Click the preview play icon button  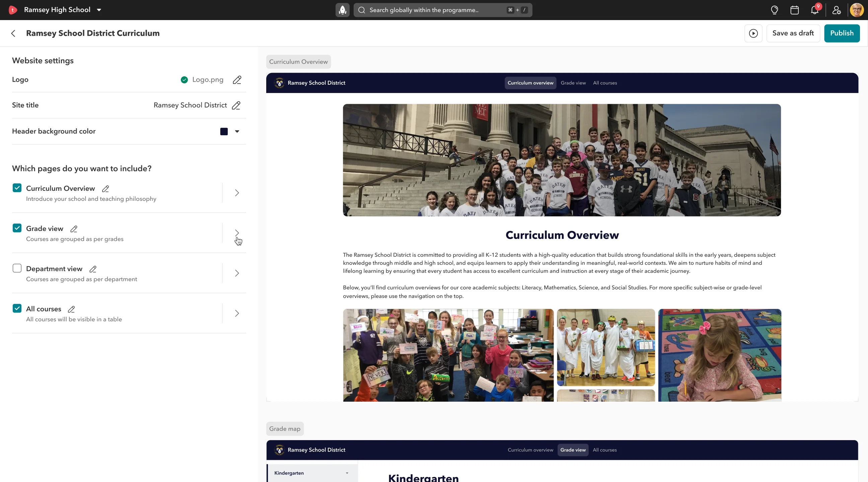coord(753,33)
